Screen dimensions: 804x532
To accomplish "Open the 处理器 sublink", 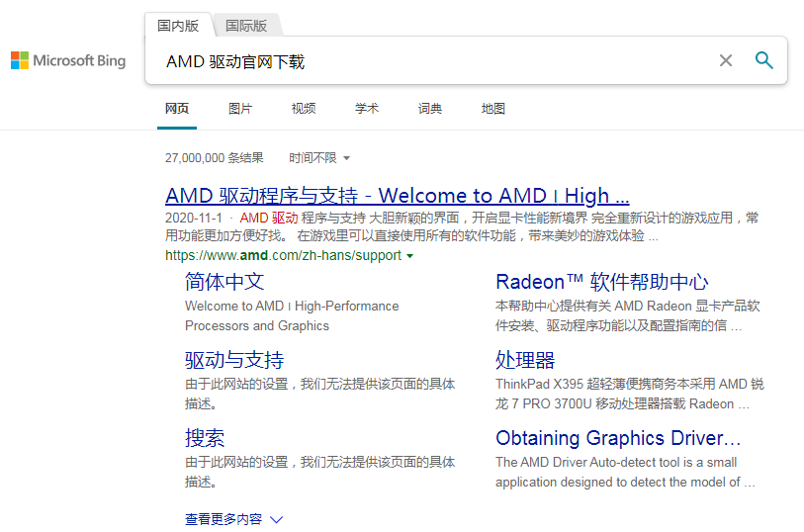I will pos(525,360).
